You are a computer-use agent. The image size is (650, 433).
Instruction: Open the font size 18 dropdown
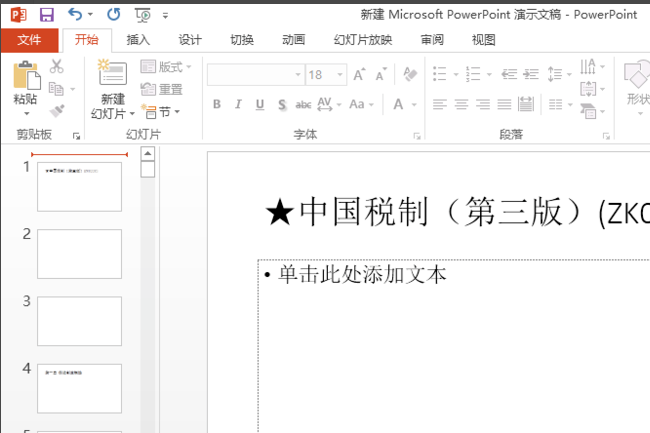[340, 75]
